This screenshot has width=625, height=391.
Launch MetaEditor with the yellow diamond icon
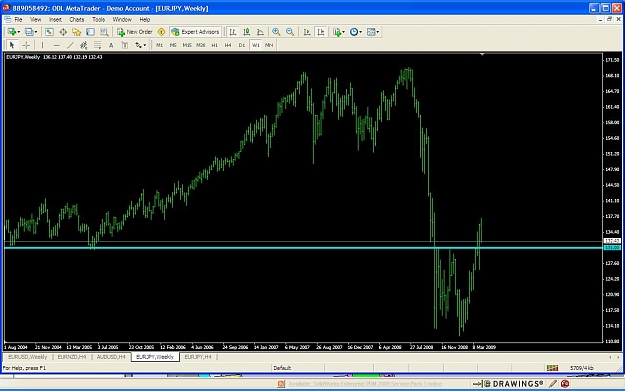click(161, 32)
